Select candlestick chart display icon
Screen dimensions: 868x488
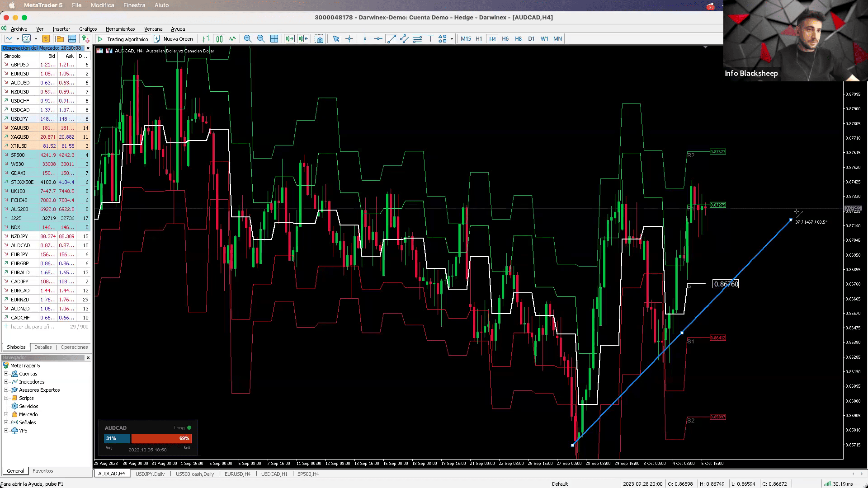219,39
